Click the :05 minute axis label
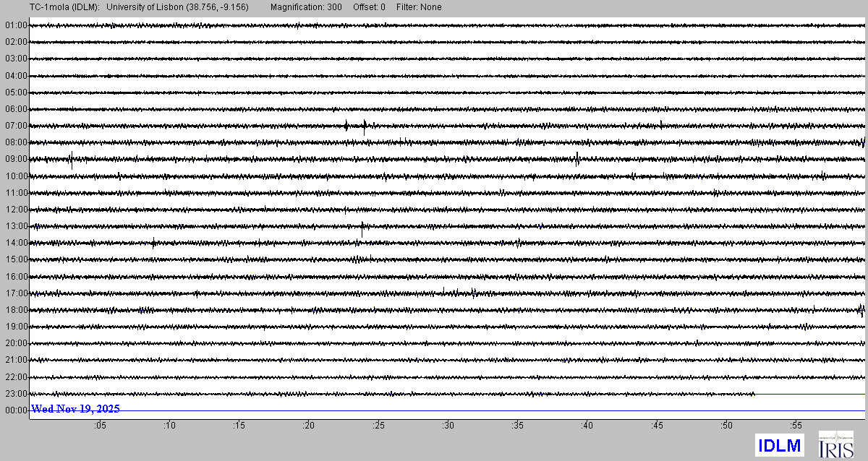Image resolution: width=868 pixels, height=461 pixels. pos(99,426)
